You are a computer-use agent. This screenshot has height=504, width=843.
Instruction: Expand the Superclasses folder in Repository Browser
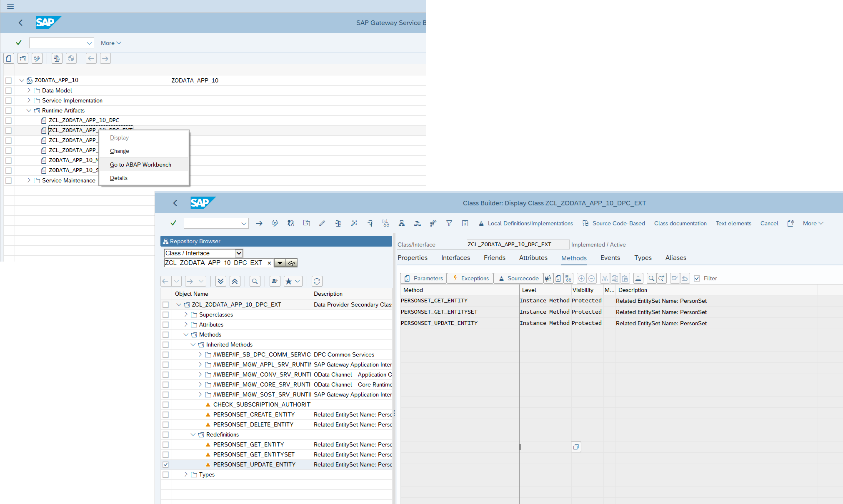tap(186, 314)
